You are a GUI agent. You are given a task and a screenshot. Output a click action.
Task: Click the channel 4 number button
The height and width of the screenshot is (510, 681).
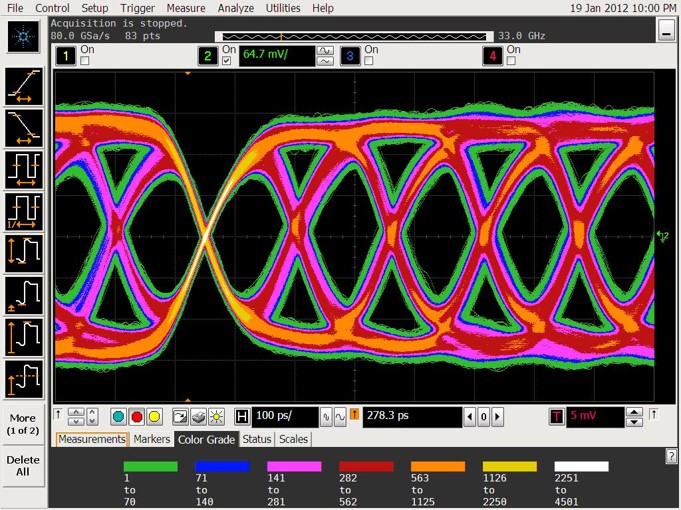click(x=493, y=56)
